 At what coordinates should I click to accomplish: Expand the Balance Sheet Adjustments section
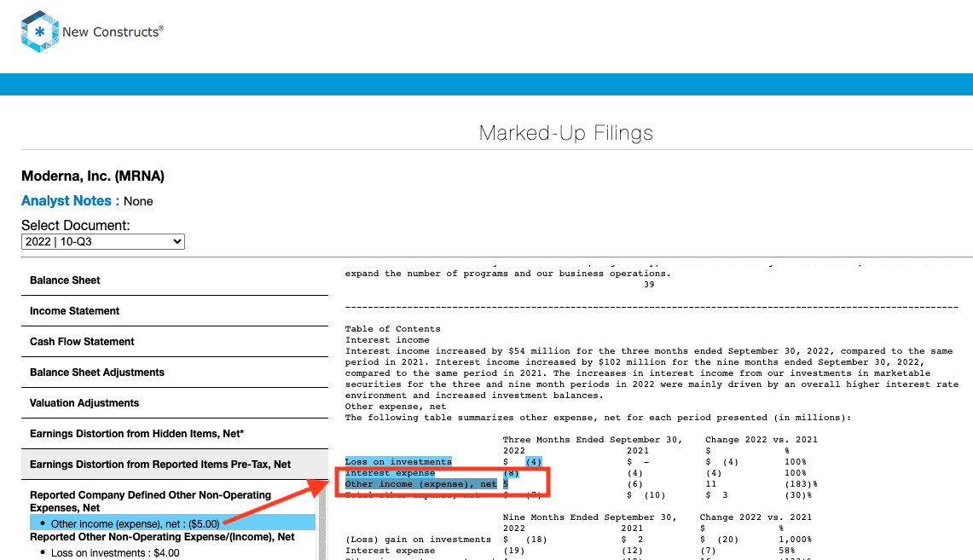174,372
